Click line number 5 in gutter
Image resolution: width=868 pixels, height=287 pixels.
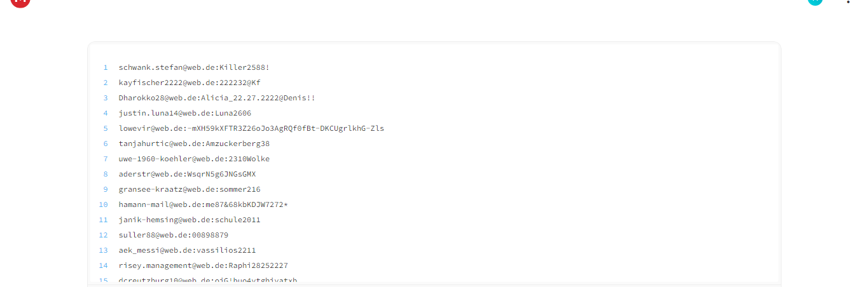click(x=106, y=128)
